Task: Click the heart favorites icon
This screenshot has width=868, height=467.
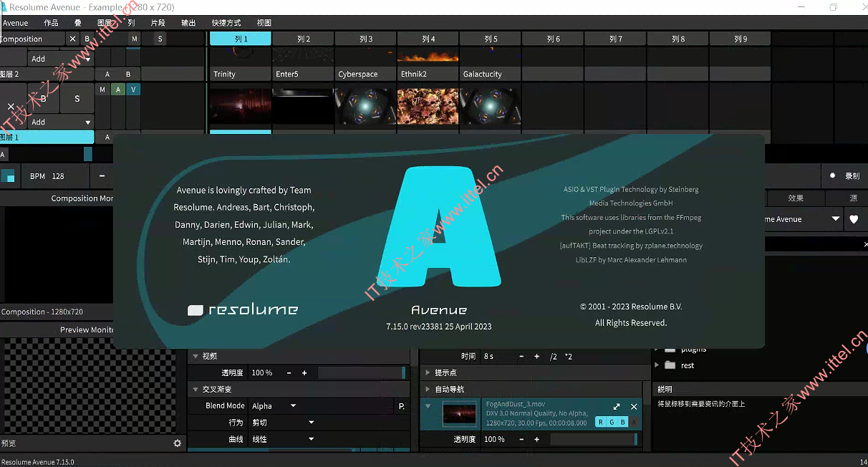Action: (x=854, y=220)
